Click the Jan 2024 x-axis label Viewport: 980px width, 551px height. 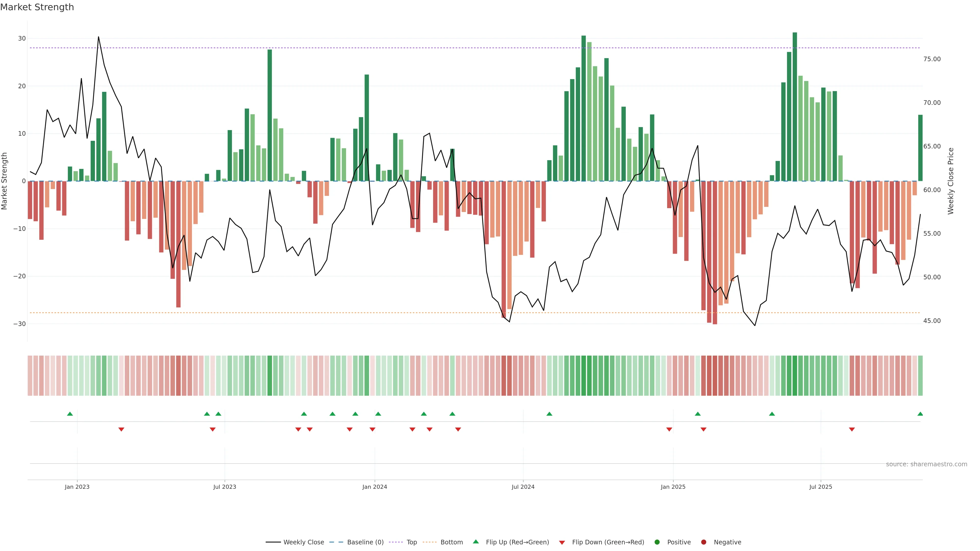click(374, 487)
